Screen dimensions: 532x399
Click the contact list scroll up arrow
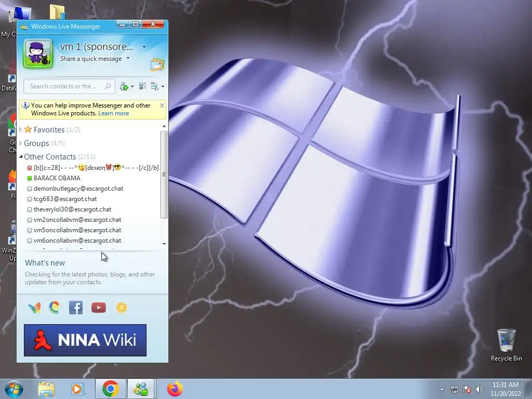[164, 127]
